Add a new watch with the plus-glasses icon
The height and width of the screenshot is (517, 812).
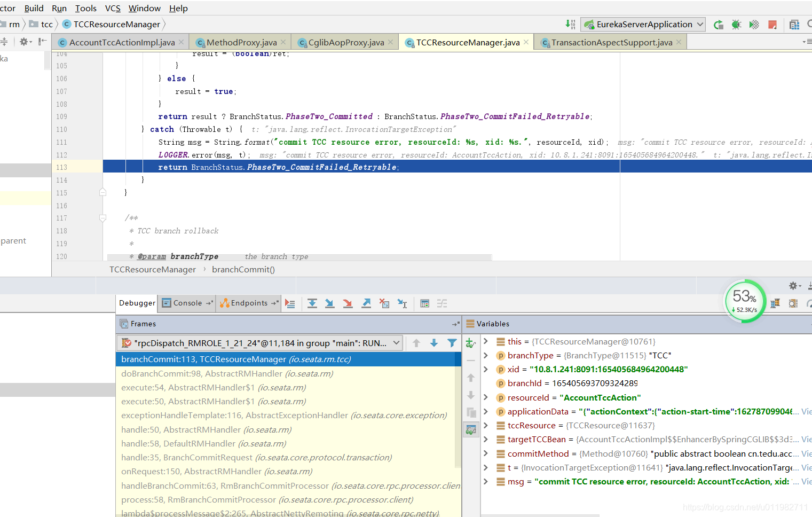(469, 342)
